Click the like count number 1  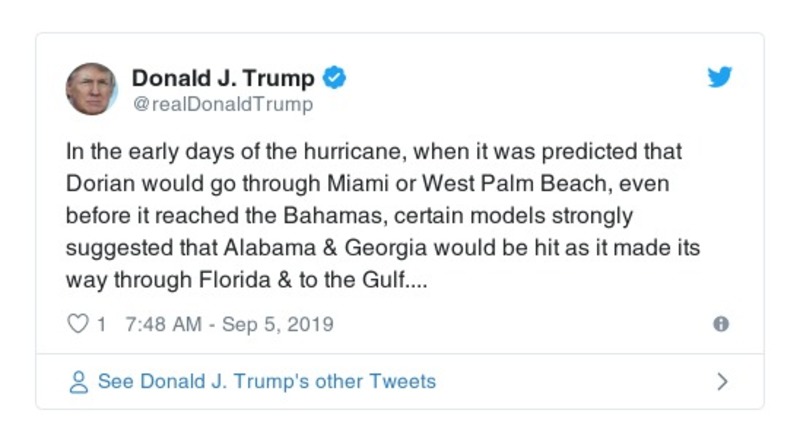(x=102, y=324)
